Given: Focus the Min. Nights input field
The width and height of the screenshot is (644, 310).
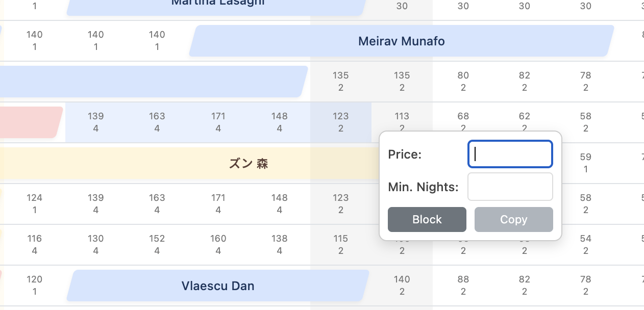Looking at the screenshot, I should (x=510, y=187).
